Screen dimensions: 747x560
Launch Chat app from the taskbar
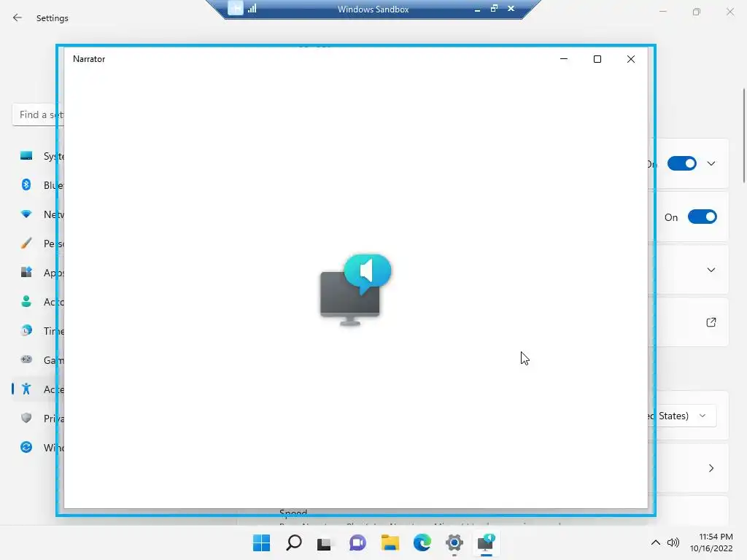coord(357,542)
